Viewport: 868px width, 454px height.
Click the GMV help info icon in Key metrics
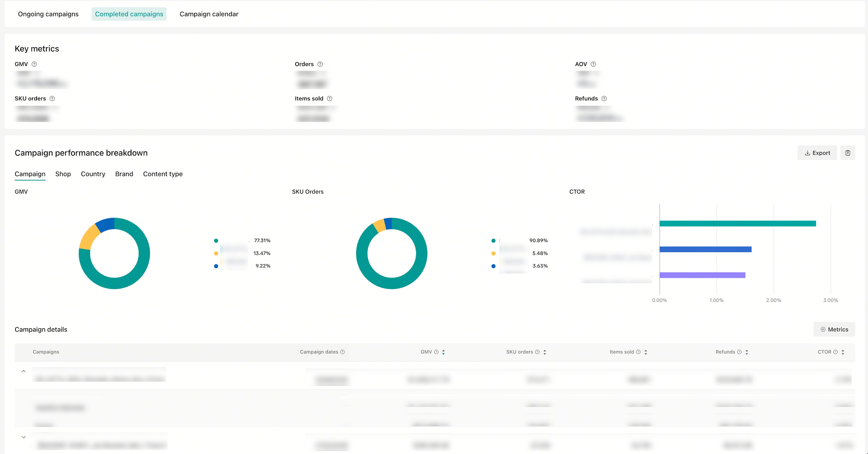(x=34, y=64)
